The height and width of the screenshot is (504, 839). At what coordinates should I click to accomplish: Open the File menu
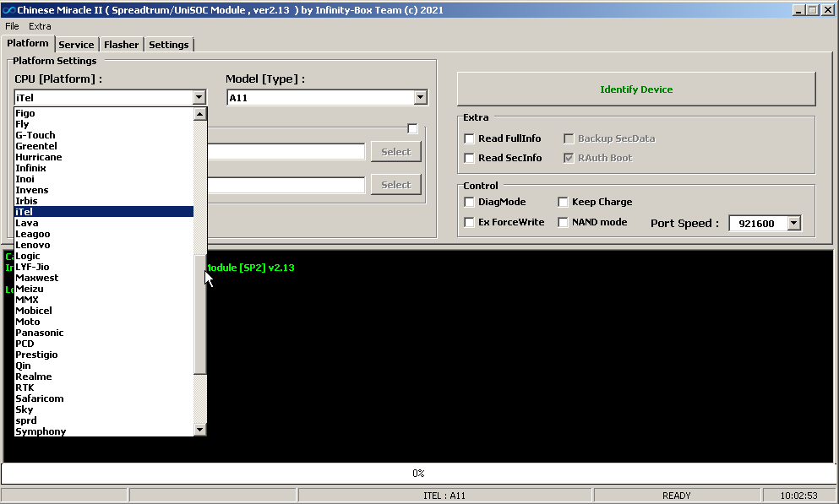coord(12,26)
